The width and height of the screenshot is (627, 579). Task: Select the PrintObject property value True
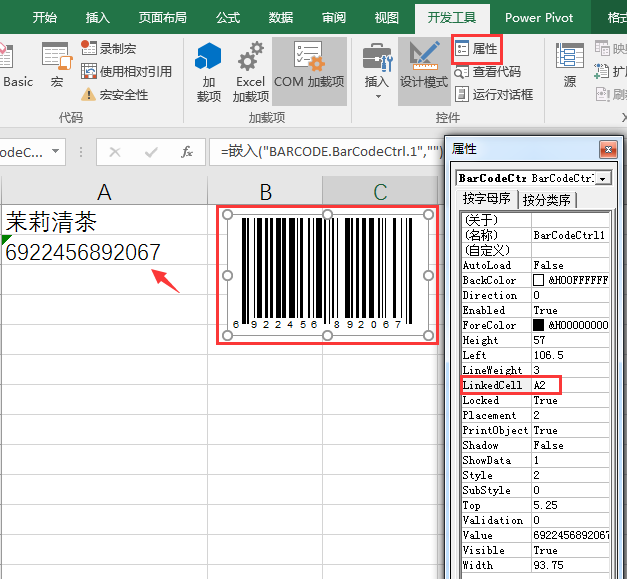pos(570,430)
